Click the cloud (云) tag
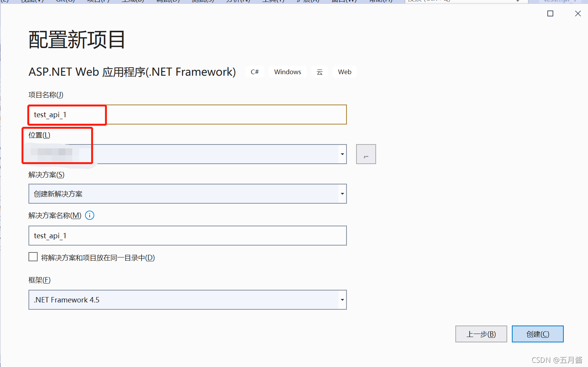The image size is (588, 367). [320, 72]
